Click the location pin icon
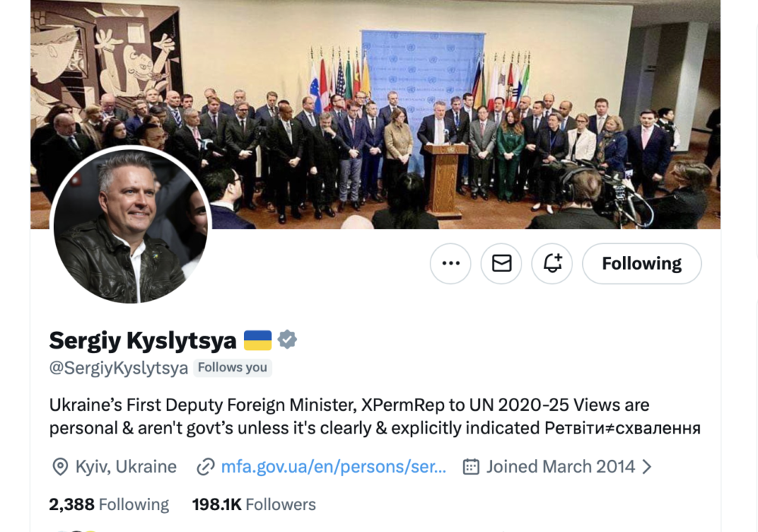Screen dimensions: 758x532 pyautogui.click(x=60, y=467)
